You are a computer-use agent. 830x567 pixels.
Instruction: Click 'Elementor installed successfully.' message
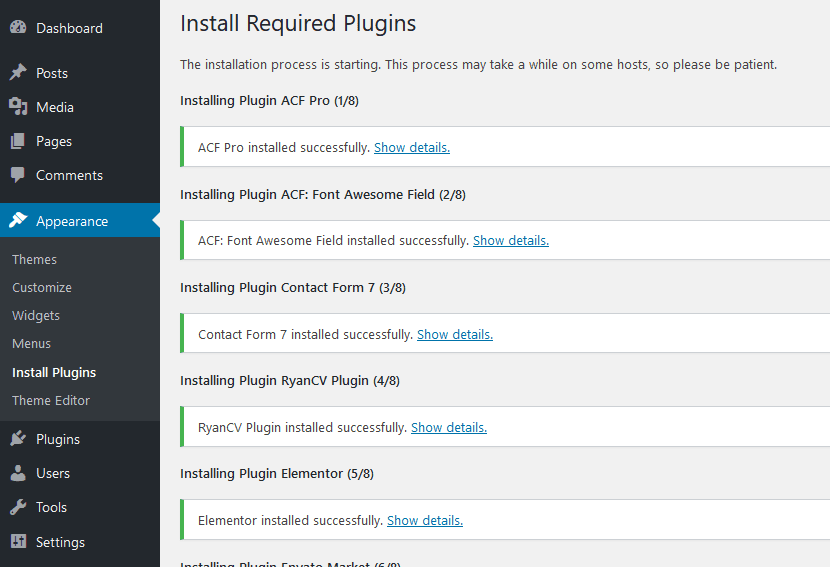pyautogui.click(x=291, y=520)
